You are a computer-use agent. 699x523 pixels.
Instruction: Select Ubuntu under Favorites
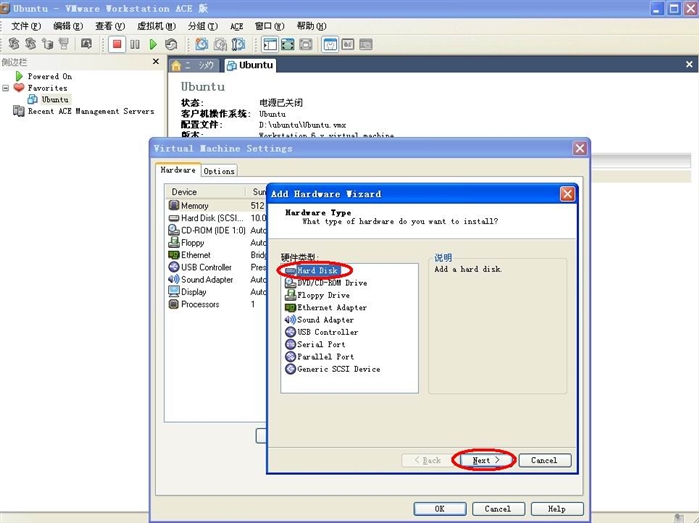[x=55, y=99]
